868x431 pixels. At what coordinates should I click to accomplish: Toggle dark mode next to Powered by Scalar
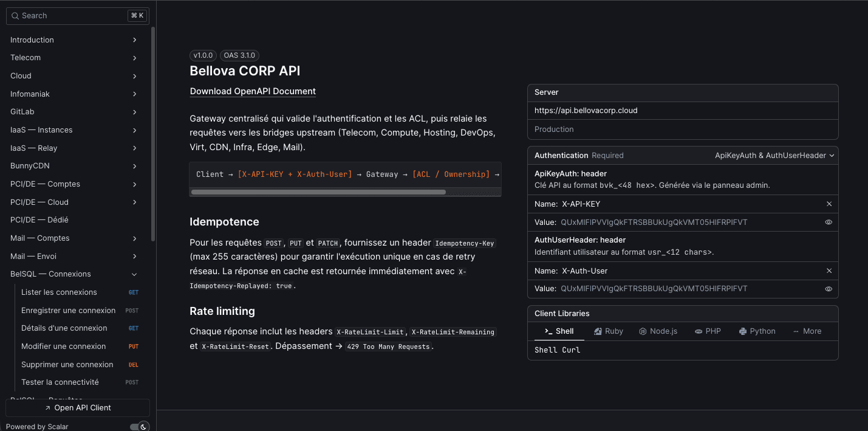[140, 426]
